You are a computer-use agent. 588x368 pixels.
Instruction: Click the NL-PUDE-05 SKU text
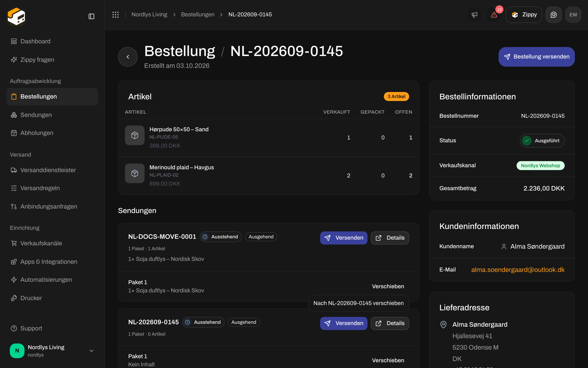tap(164, 137)
